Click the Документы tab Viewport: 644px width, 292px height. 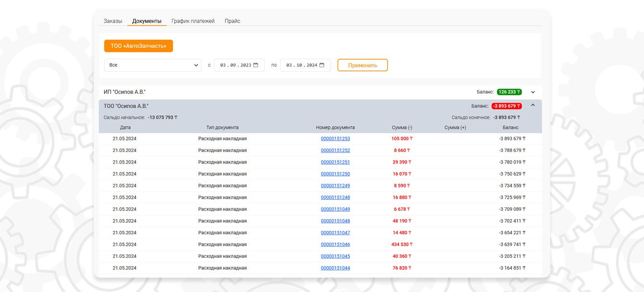[x=147, y=21]
